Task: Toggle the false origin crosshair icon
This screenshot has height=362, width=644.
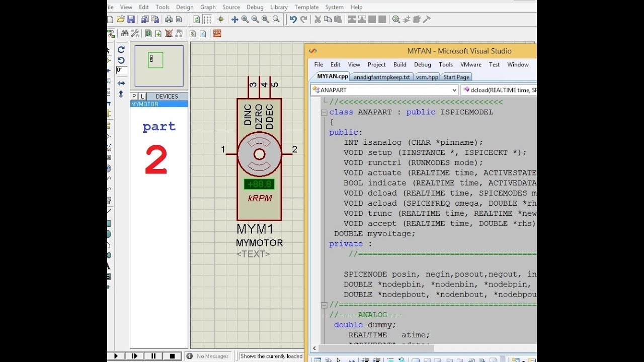Action: coord(220,20)
